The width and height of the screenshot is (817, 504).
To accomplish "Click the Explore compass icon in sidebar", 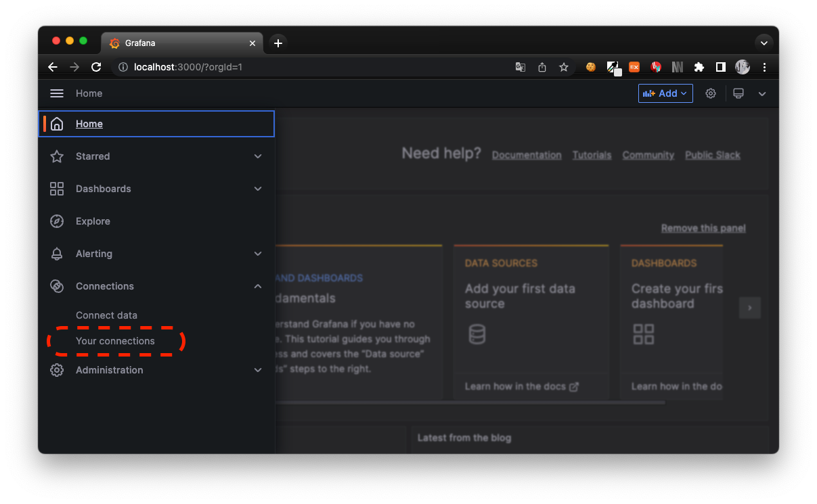I will (x=57, y=221).
